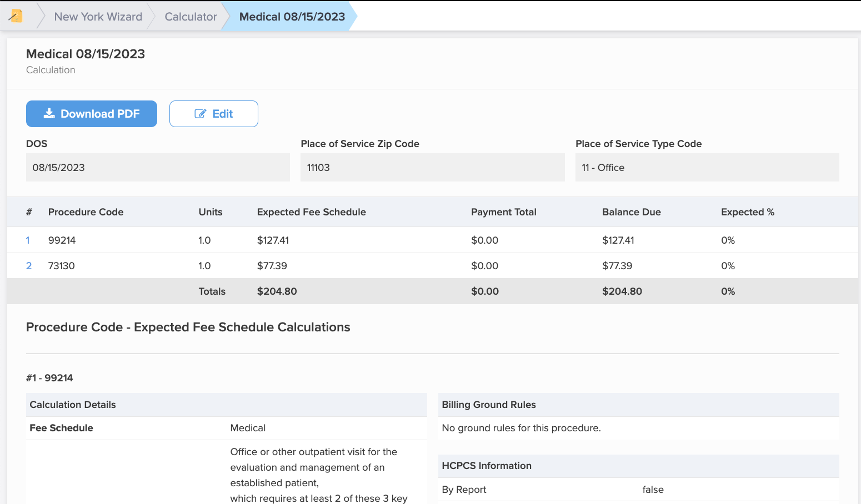Click the Place of Service Zip Code field
This screenshot has width=861, height=504.
point(432,168)
